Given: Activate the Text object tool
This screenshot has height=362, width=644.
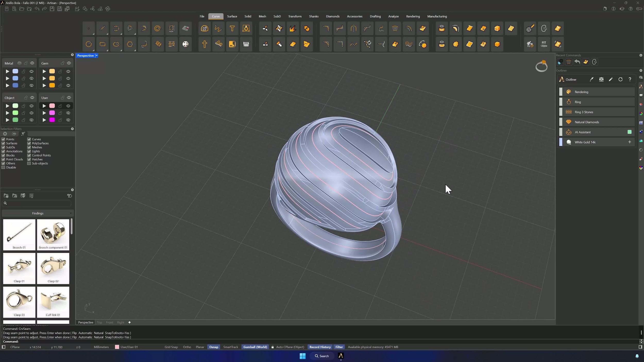Looking at the screenshot, I should click(x=232, y=29).
